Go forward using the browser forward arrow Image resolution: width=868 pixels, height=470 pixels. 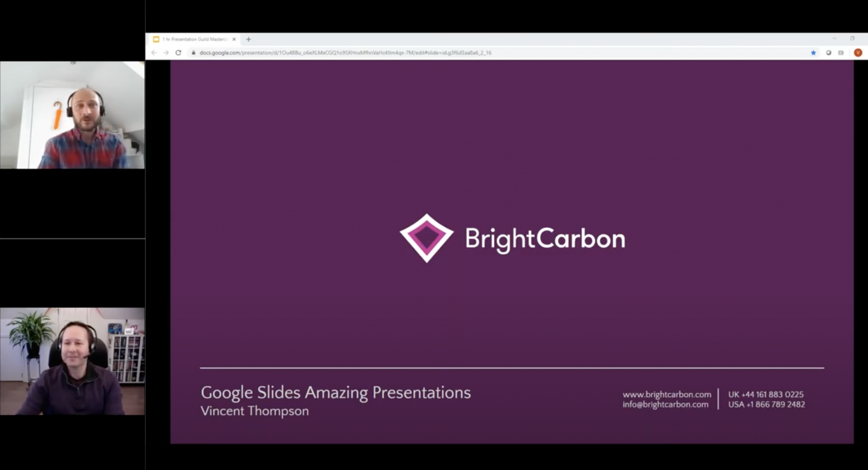(166, 53)
